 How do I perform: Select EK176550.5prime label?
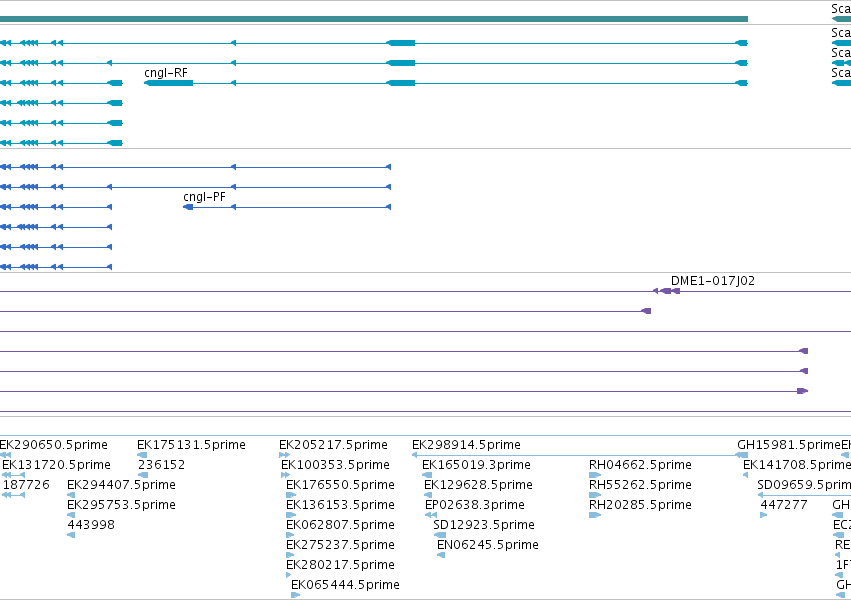tap(340, 485)
